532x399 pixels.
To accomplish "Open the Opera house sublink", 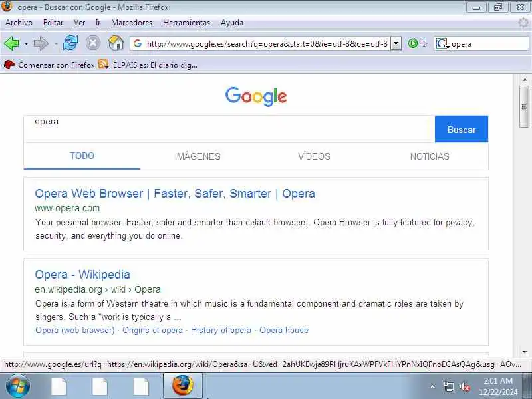I will pos(284,330).
